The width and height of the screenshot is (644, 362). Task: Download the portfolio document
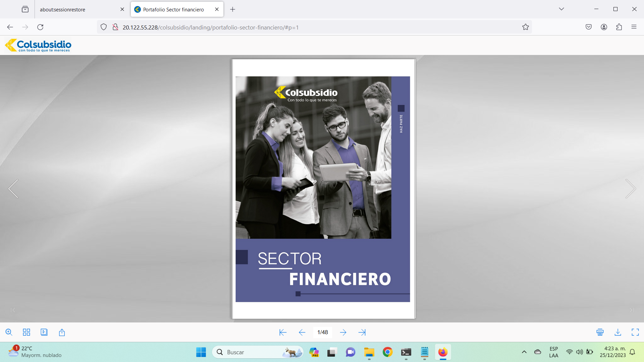pyautogui.click(x=618, y=332)
